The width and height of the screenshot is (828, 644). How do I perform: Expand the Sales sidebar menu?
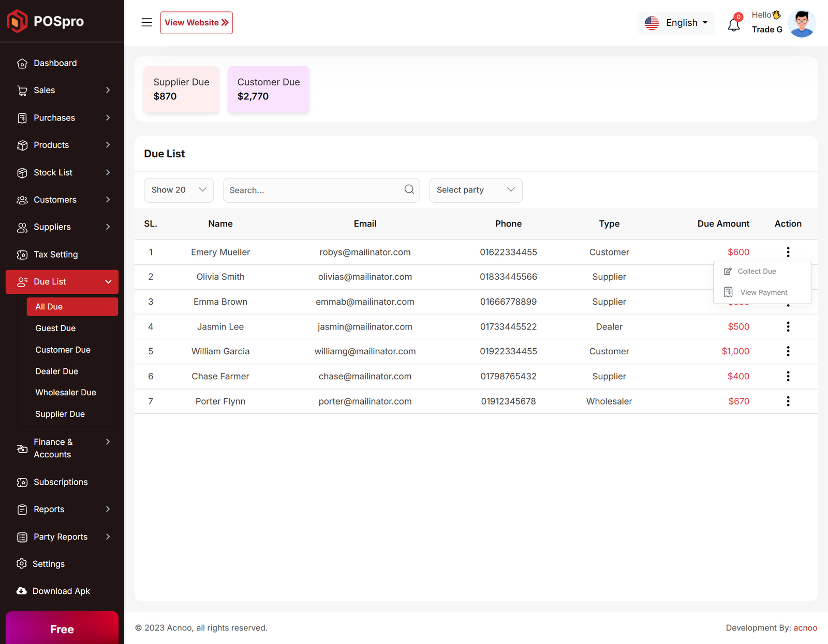(62, 91)
